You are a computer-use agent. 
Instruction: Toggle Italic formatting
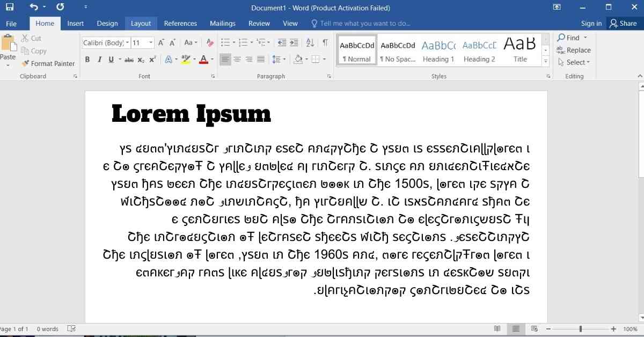(99, 60)
